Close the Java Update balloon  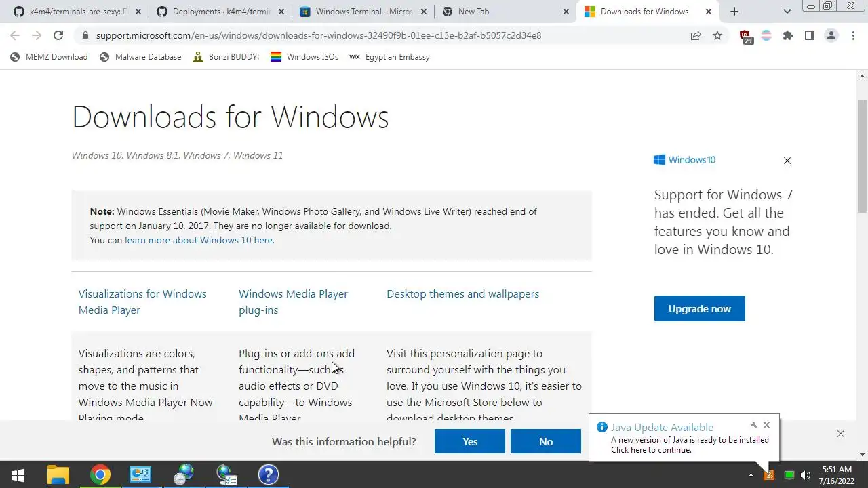766,425
